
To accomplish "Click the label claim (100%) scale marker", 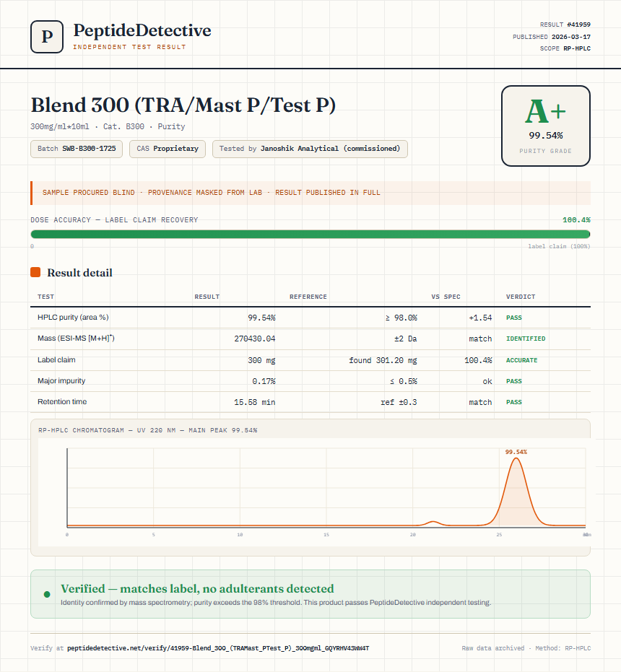I will tap(559, 246).
